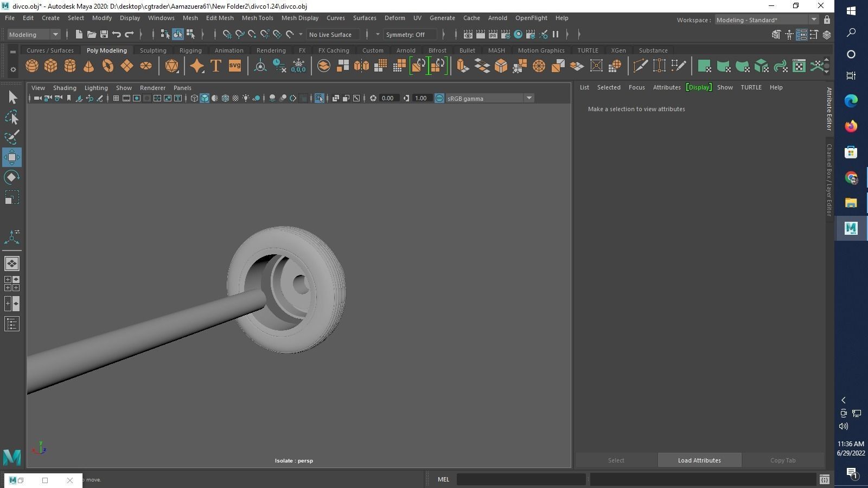The height and width of the screenshot is (488, 868).
Task: Create a polygon sphere from the shelf
Action: click(x=32, y=66)
